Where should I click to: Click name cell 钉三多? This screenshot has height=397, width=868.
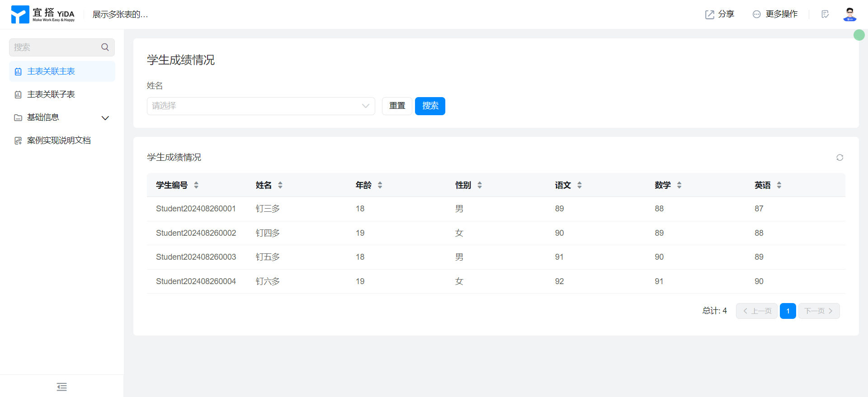click(268, 209)
